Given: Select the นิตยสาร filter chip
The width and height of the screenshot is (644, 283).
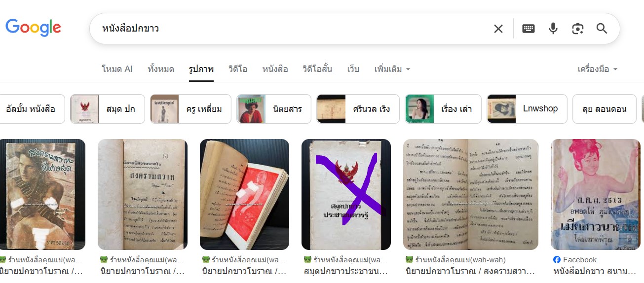Looking at the screenshot, I should [x=274, y=109].
